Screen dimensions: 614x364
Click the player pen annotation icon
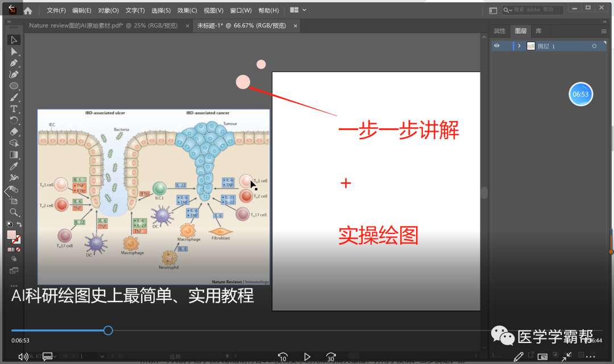point(518,356)
